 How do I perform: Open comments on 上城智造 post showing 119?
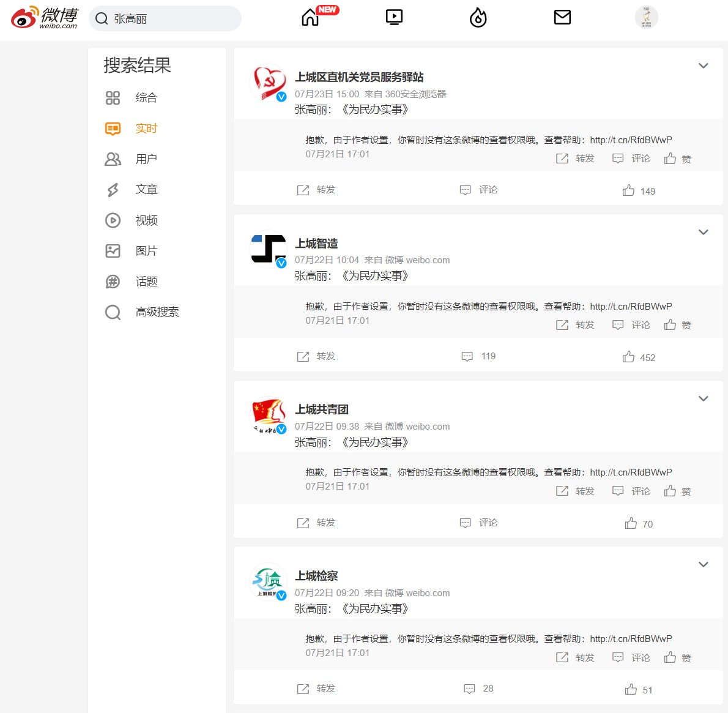[478, 356]
